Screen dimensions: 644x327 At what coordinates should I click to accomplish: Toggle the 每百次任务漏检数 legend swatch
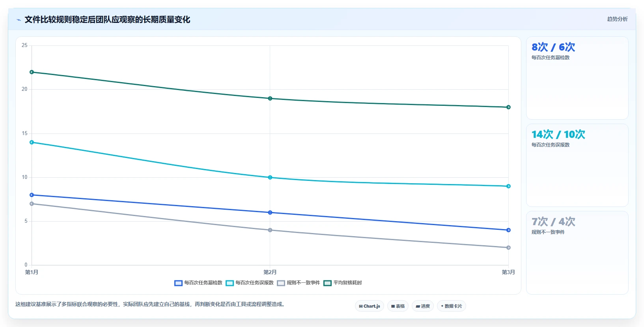(178, 283)
